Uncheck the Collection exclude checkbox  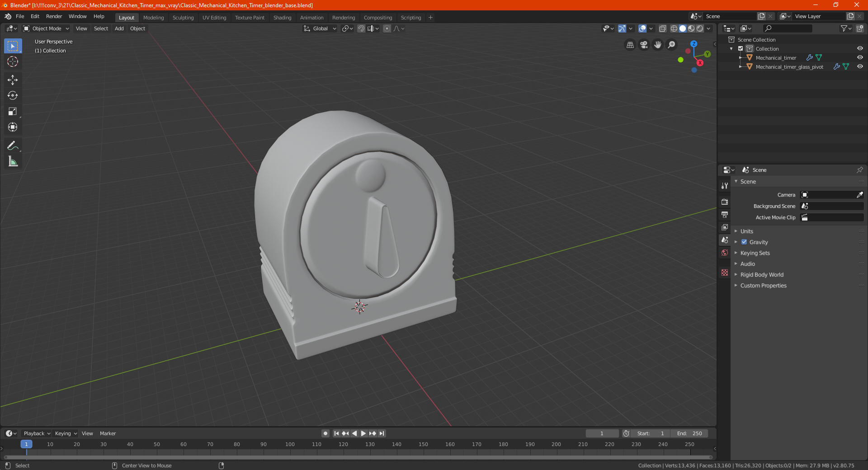(741, 49)
